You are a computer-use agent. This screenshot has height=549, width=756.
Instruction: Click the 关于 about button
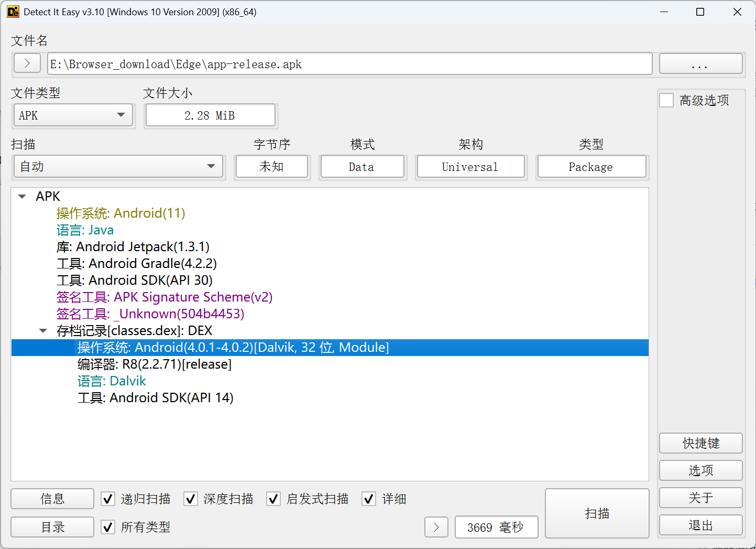pos(701,498)
